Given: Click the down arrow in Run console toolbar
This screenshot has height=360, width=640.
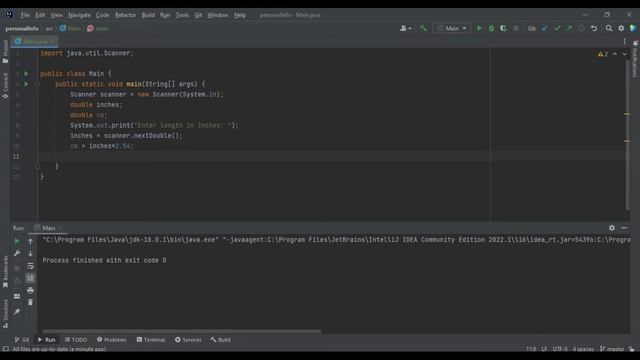Looking at the screenshot, I should [x=30, y=253].
